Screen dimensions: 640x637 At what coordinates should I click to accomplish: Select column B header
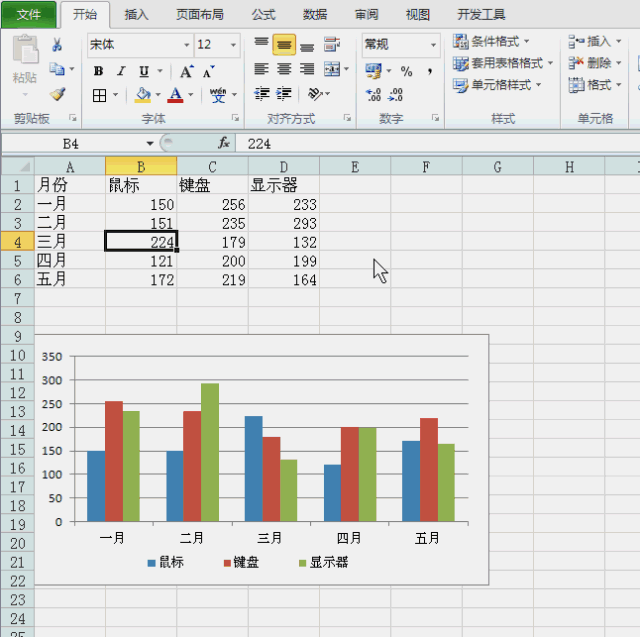point(141,166)
